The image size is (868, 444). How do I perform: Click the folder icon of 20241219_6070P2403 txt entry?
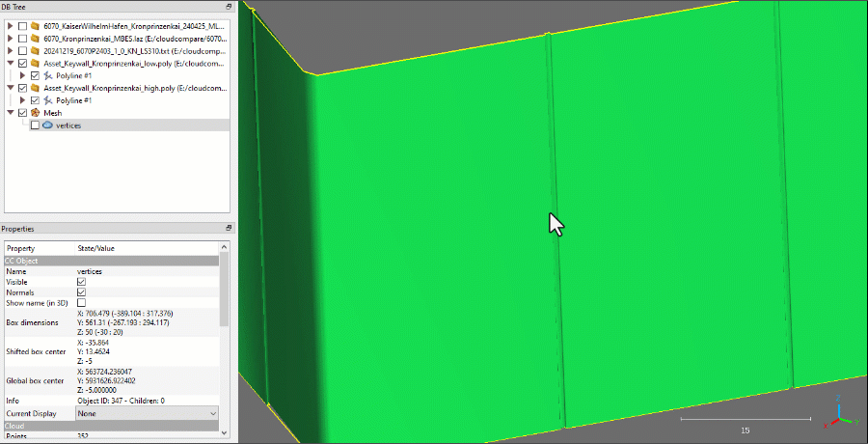(36, 51)
